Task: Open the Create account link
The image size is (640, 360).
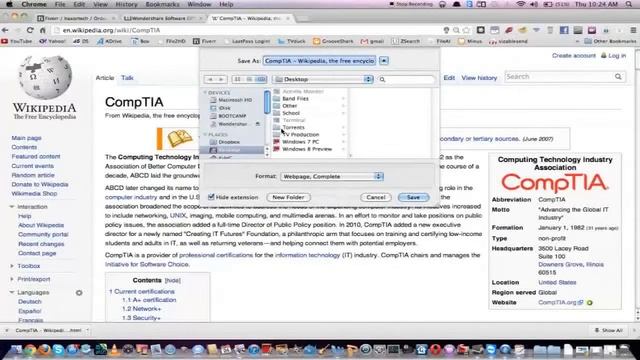Action: tap(573, 56)
